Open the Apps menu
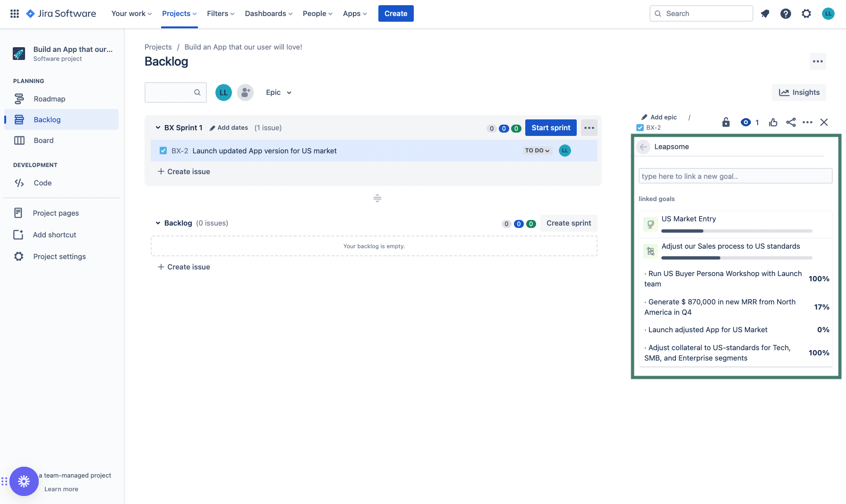Screen dimensions: 846x504 355,14
